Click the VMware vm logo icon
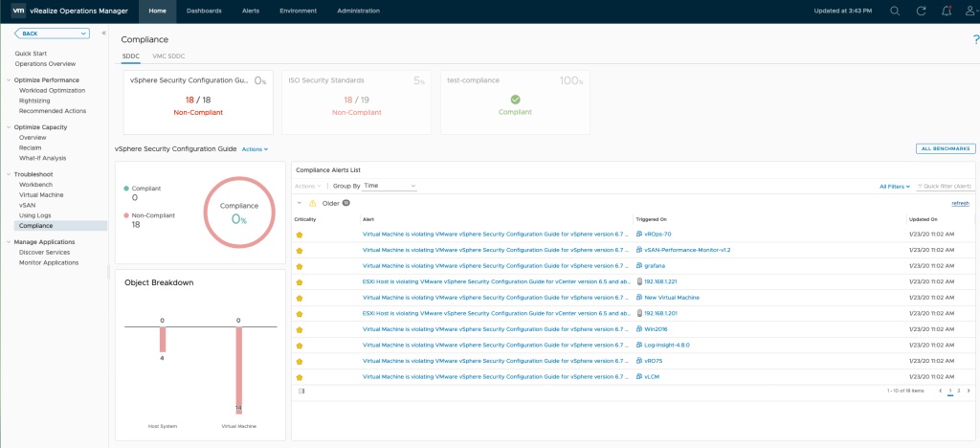The height and width of the screenshot is (448, 980). pyautogui.click(x=18, y=11)
